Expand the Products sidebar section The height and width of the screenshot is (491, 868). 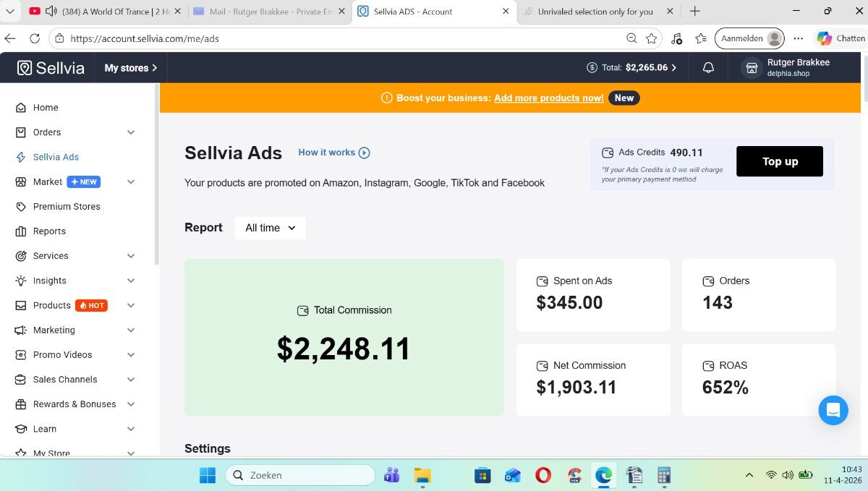point(131,305)
